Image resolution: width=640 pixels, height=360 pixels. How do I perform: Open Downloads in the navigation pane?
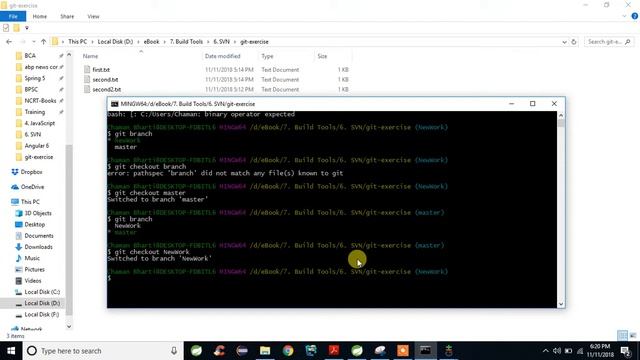(x=38, y=247)
